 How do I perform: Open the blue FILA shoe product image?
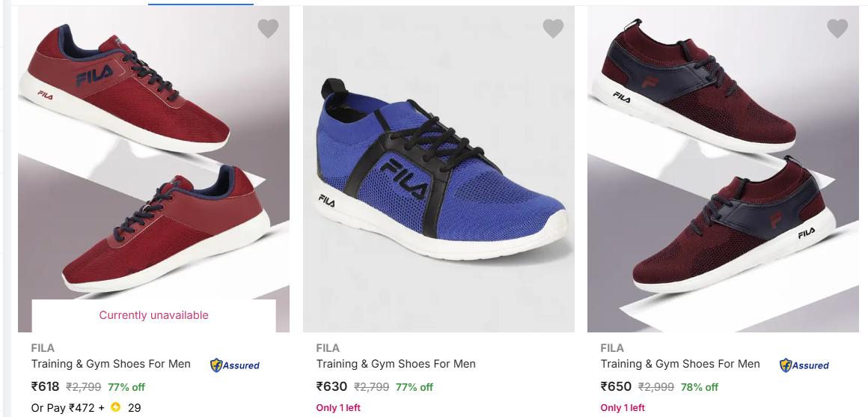coord(438,168)
